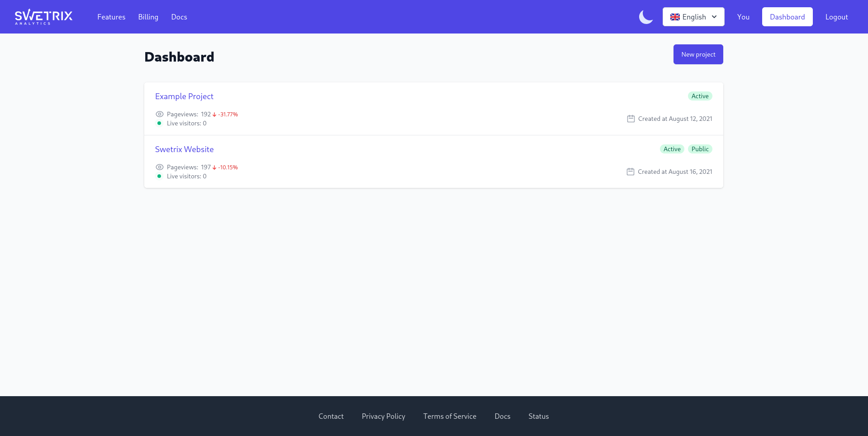Click the Public badge on Swetrix Website
The height and width of the screenshot is (436, 868).
tap(700, 149)
